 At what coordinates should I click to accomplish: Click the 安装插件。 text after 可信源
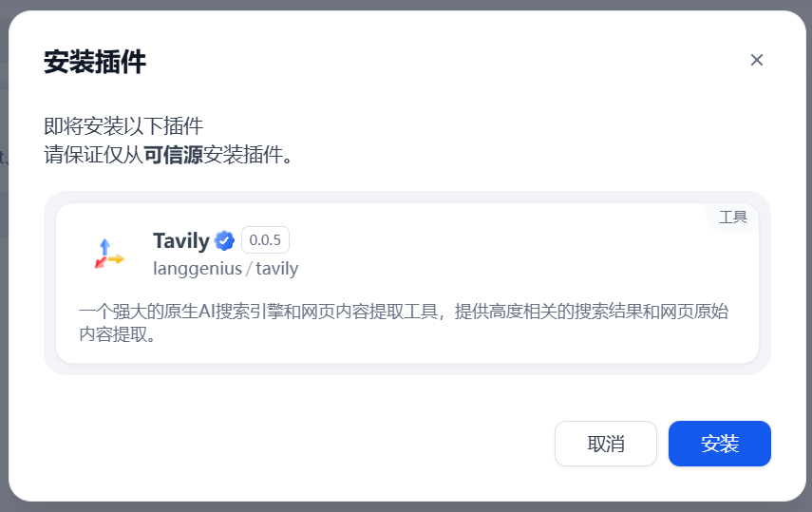click(247, 155)
